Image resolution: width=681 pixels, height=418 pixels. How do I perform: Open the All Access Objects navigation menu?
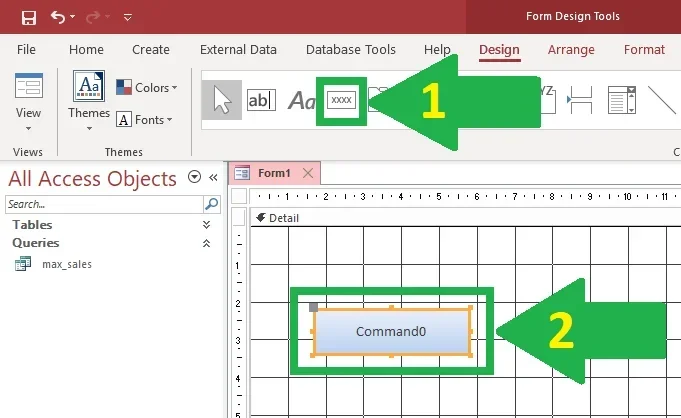tap(194, 177)
